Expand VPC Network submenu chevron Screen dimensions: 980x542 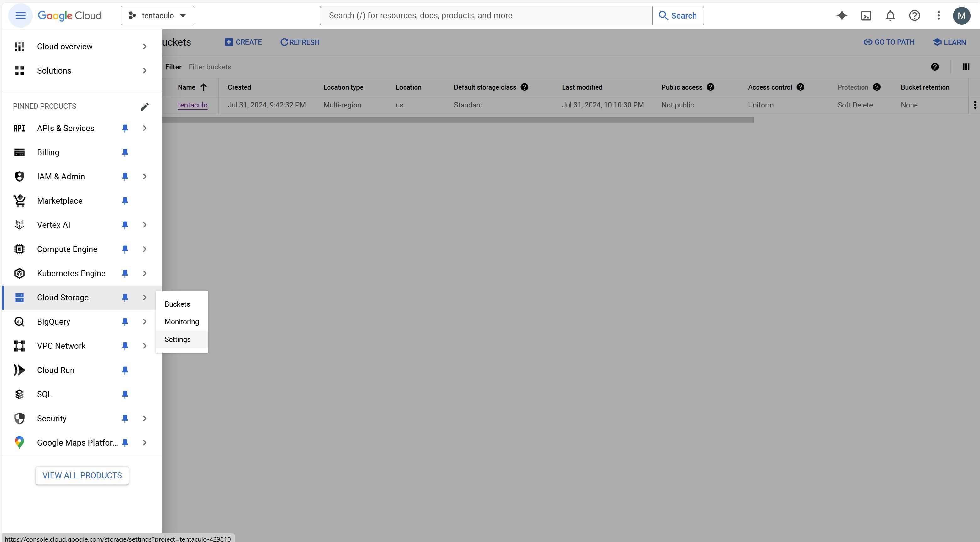click(x=145, y=346)
